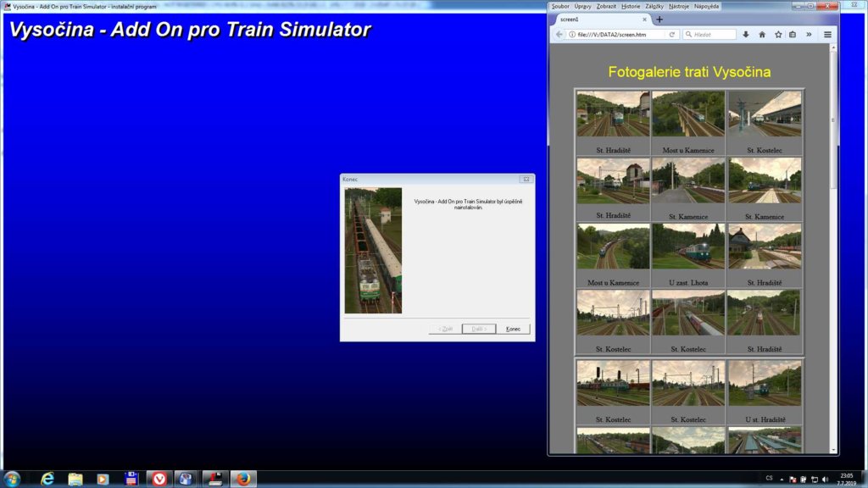
Task: Click the disabled Další button
Action: (479, 329)
